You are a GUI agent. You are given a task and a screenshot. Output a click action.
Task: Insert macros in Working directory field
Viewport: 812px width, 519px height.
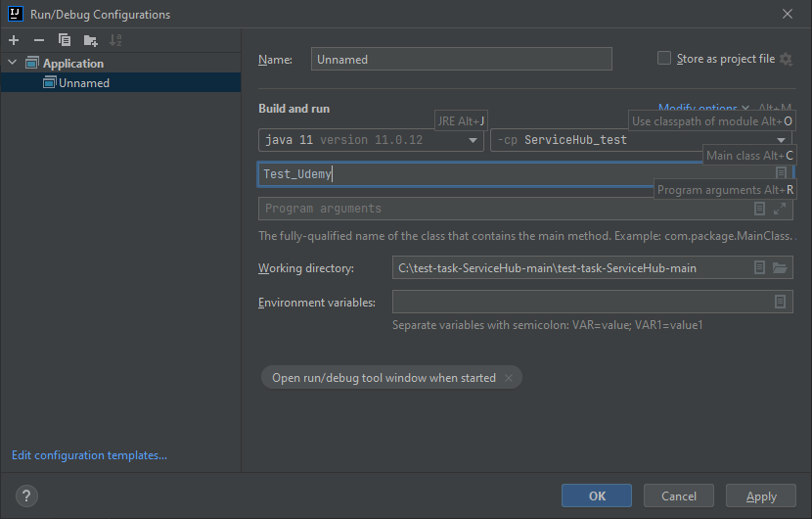[x=759, y=267]
